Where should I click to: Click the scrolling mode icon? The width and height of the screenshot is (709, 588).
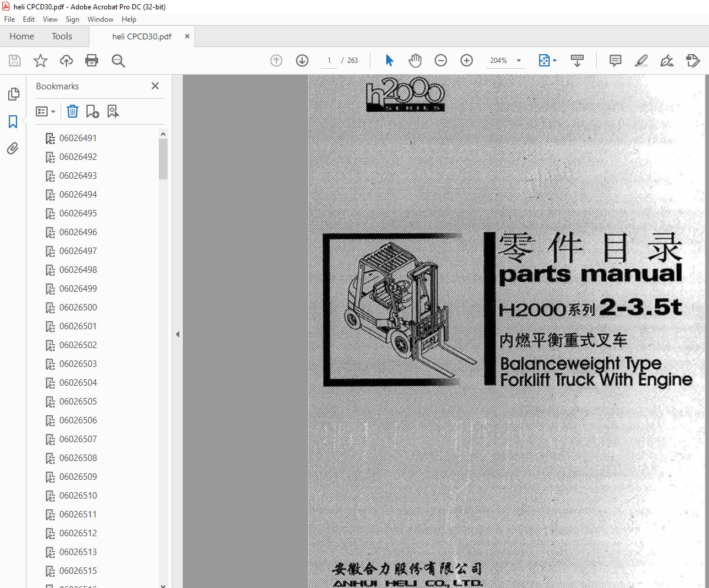pyautogui.click(x=577, y=61)
